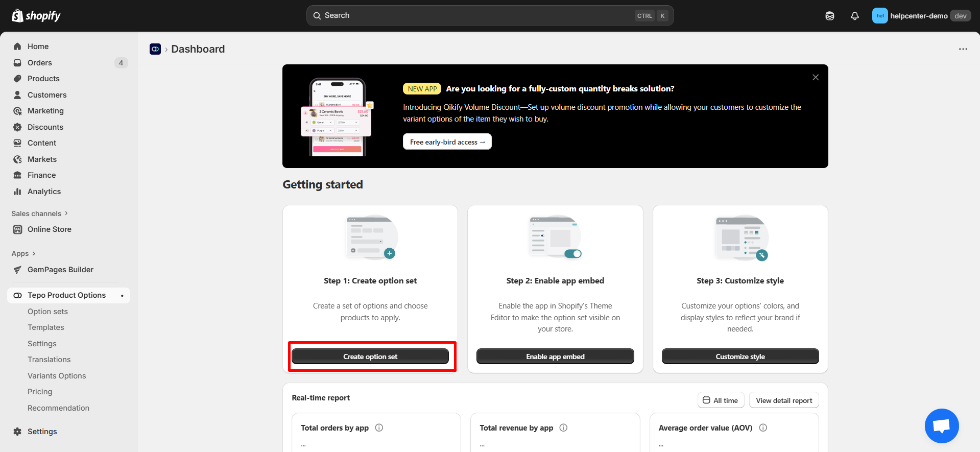Viewport: 980px width, 452px height.
Task: Open the All time date range picker
Action: 721,400
